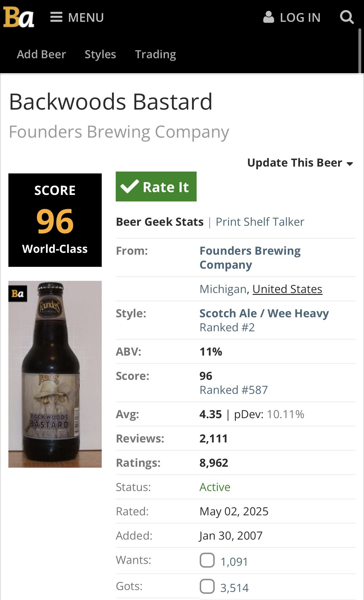
Task: Click the Ba badge on bottle photo
Action: (x=18, y=293)
